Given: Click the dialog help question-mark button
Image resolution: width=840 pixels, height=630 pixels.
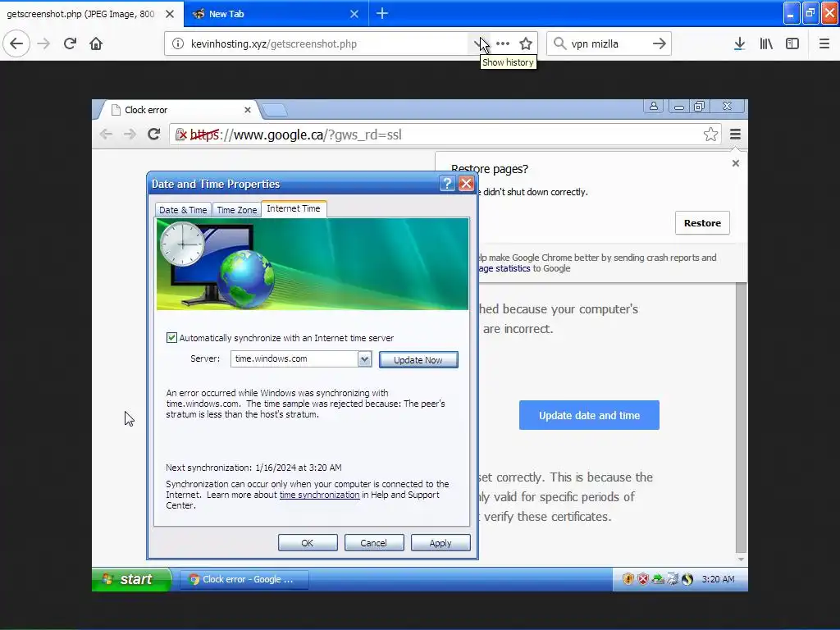Looking at the screenshot, I should [x=447, y=184].
